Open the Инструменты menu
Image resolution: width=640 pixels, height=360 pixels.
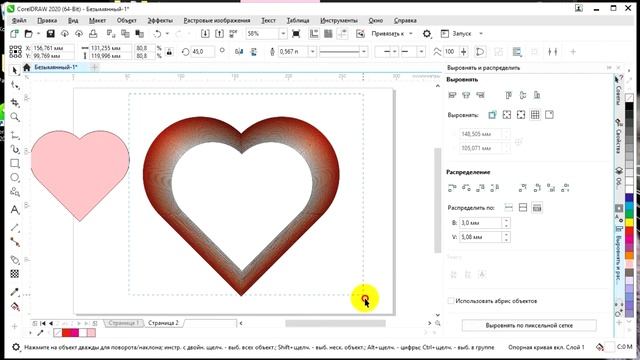[339, 20]
